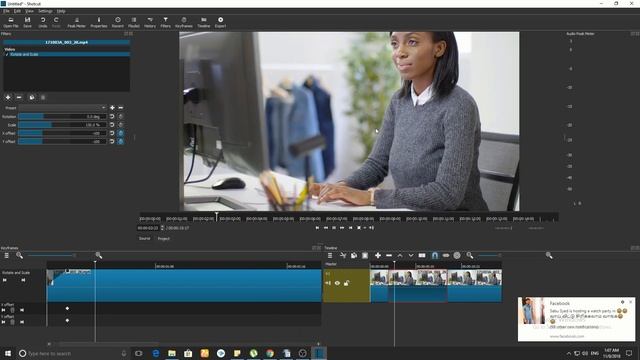
Task: Click the Scale slider bar
Action: (62, 124)
